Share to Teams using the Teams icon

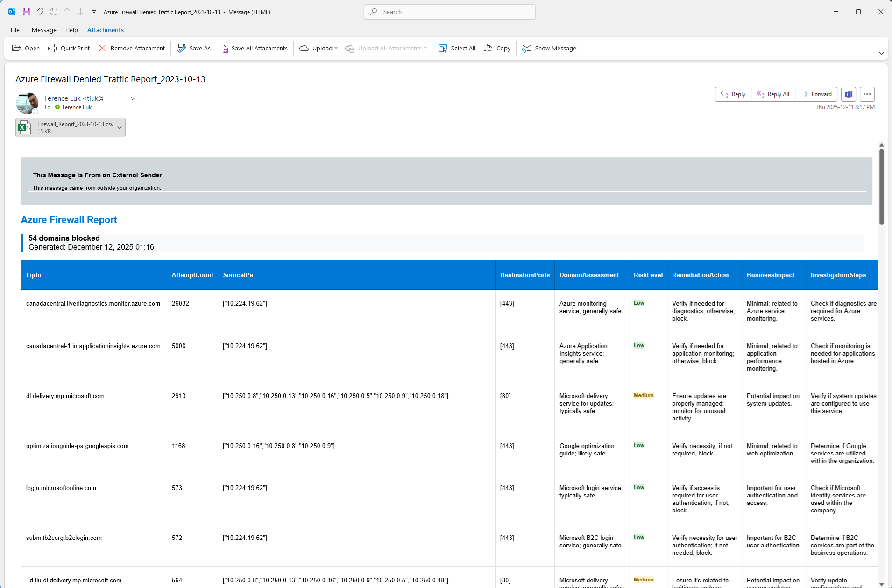click(849, 94)
